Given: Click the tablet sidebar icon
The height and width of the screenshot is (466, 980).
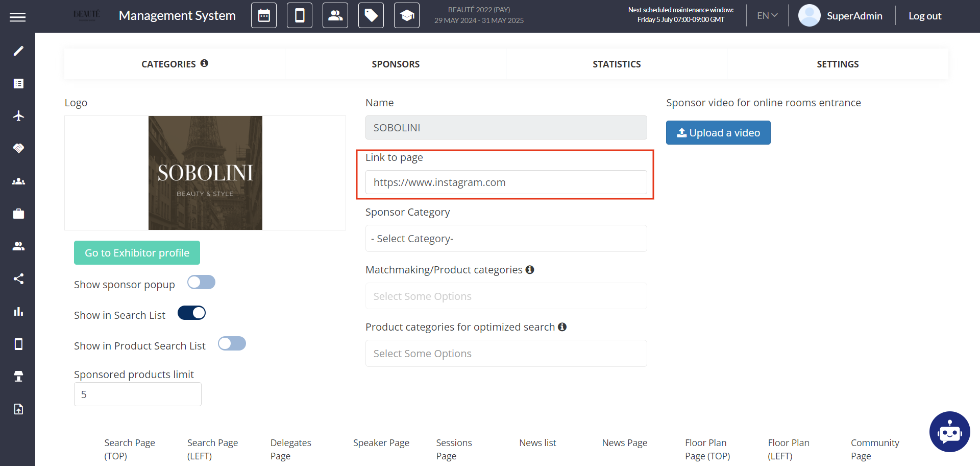Looking at the screenshot, I should pos(18,344).
